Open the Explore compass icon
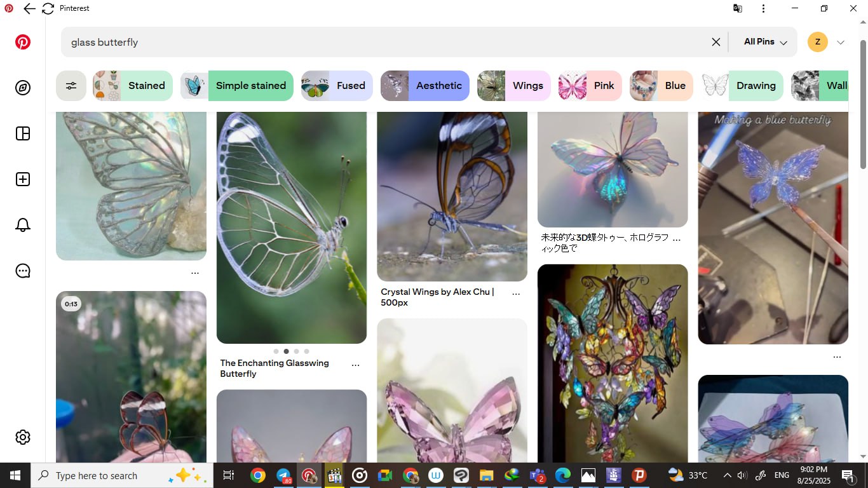The width and height of the screenshot is (868, 488). pos(23,88)
